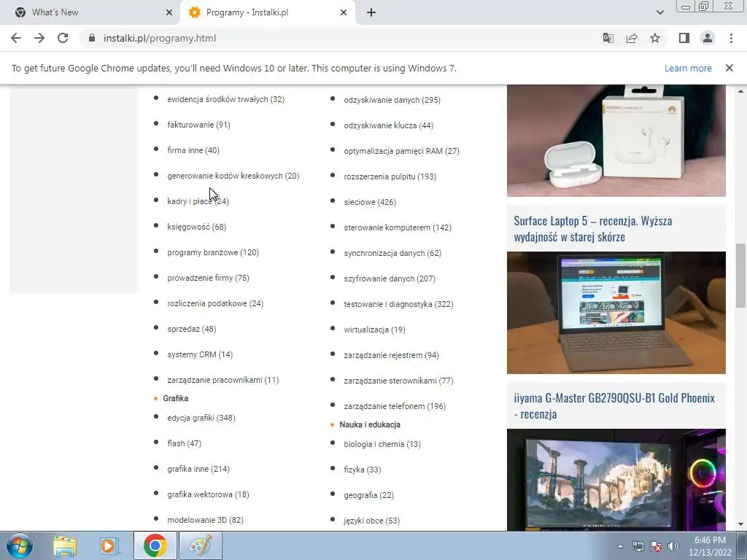The width and height of the screenshot is (747, 560).
Task: Open the Surface Laptop 5 recenzja article
Action: pos(592,228)
